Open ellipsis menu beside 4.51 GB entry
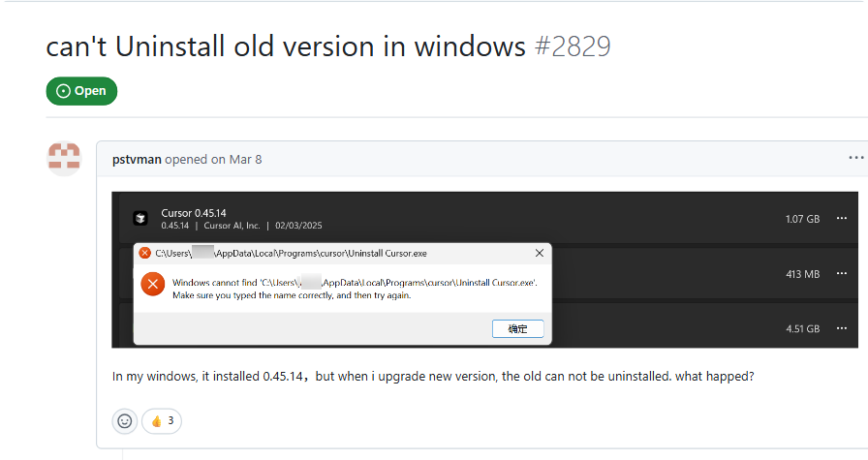Screen dimensions: 868x460 point(842,328)
